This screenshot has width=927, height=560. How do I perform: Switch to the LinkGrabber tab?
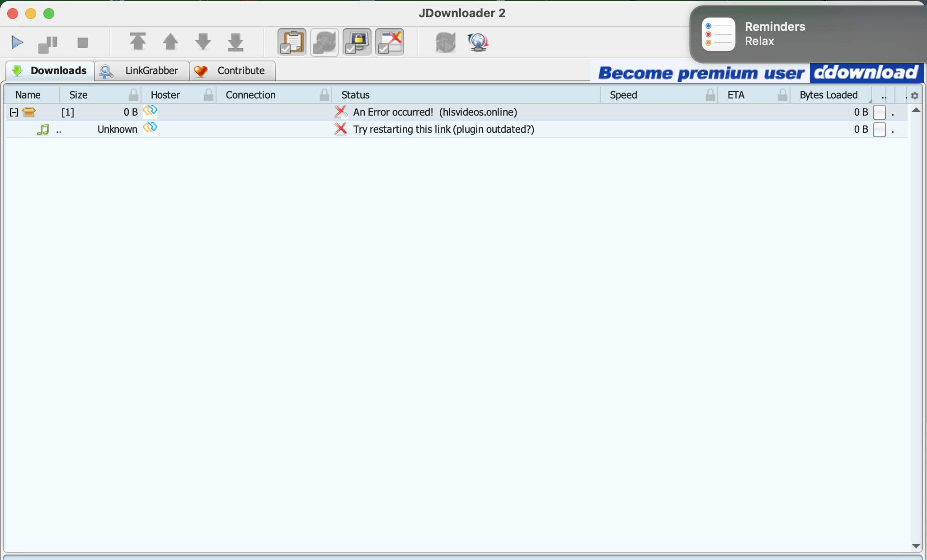point(142,71)
